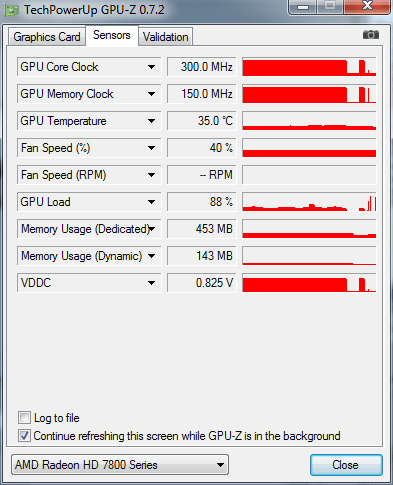This screenshot has width=393, height=485.
Task: Expand the Fan Speed (%) dropdown
Action: click(x=151, y=148)
